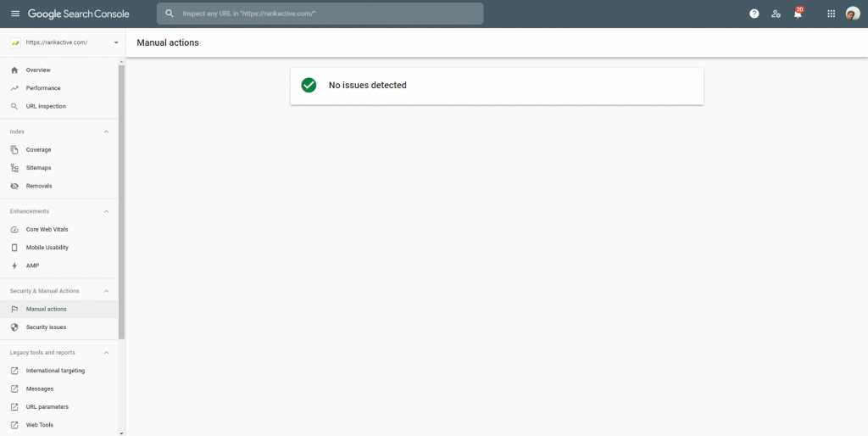This screenshot has height=436, width=868.
Task: Open the URL inspection tool
Action: pyautogui.click(x=58, y=106)
